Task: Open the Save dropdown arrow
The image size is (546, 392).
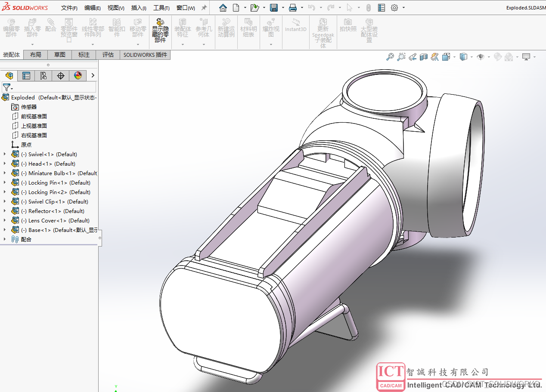Action: pos(282,8)
